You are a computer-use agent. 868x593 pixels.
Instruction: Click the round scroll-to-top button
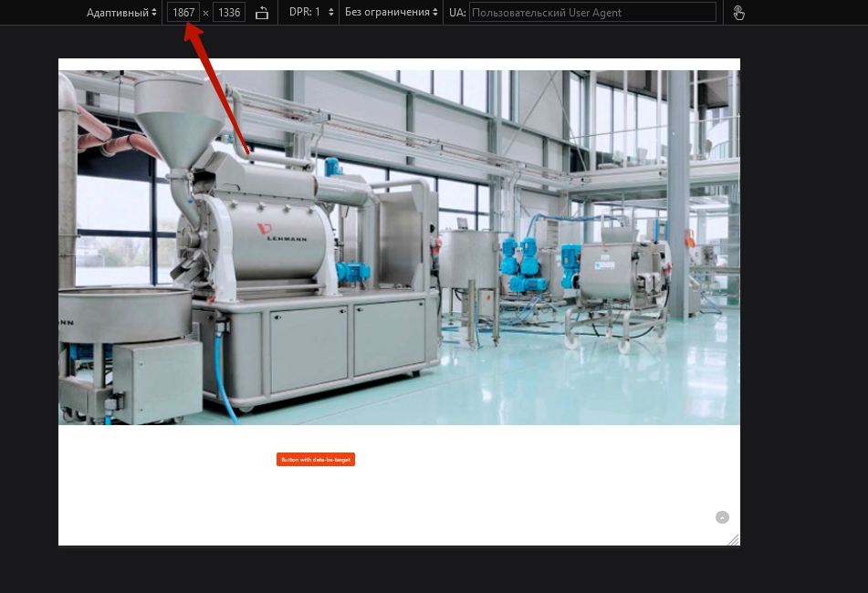pos(722,517)
